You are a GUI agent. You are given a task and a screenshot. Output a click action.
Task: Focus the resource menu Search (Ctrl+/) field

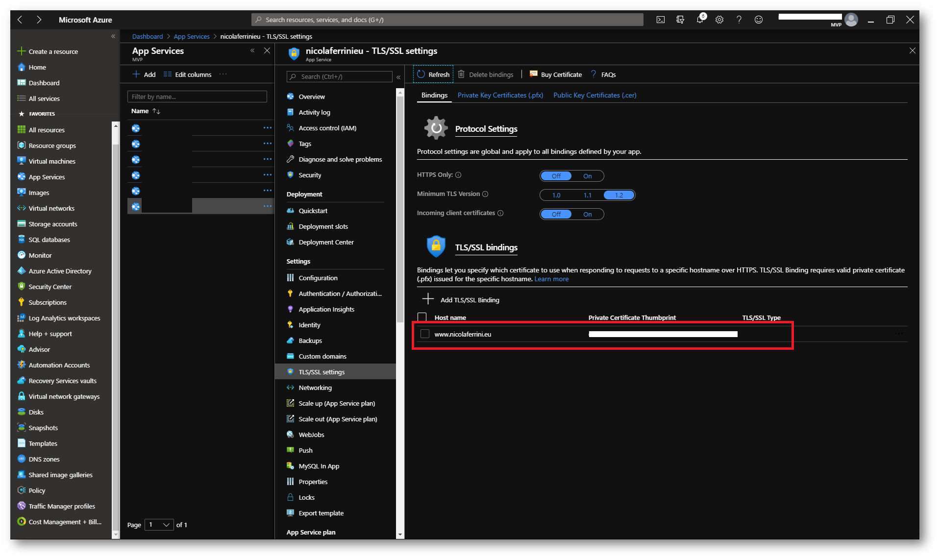pyautogui.click(x=340, y=76)
